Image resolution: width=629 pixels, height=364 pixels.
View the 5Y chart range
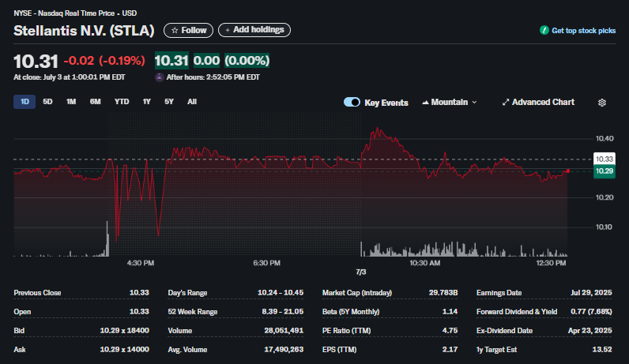point(169,102)
